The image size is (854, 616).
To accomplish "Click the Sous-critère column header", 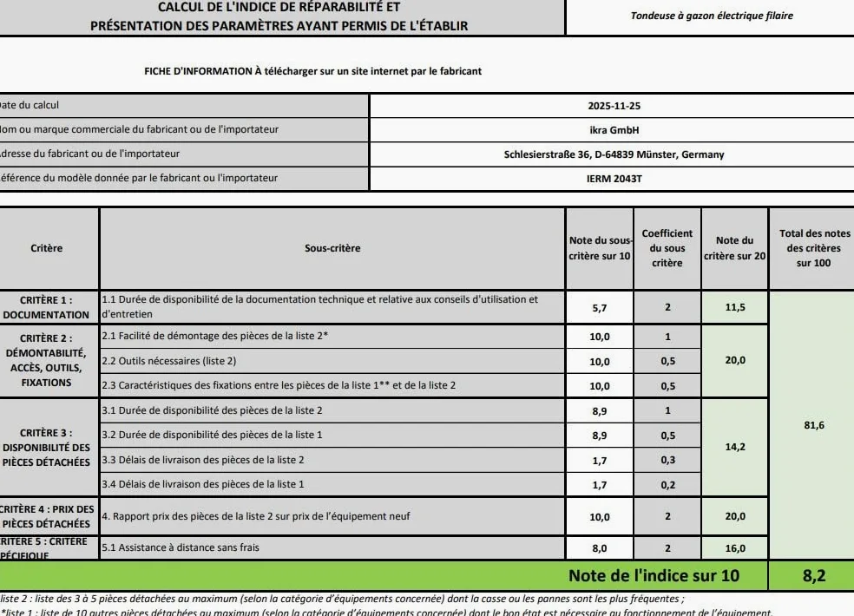I will [x=332, y=248].
